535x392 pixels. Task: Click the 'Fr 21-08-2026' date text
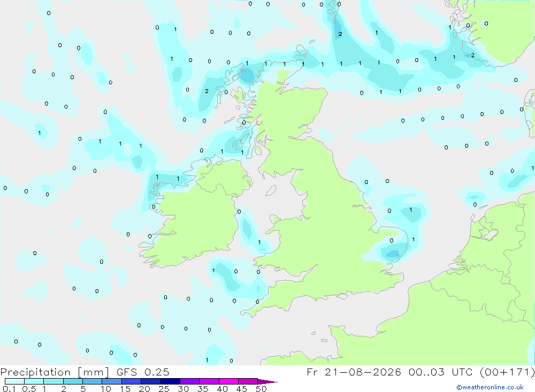pyautogui.click(x=354, y=372)
